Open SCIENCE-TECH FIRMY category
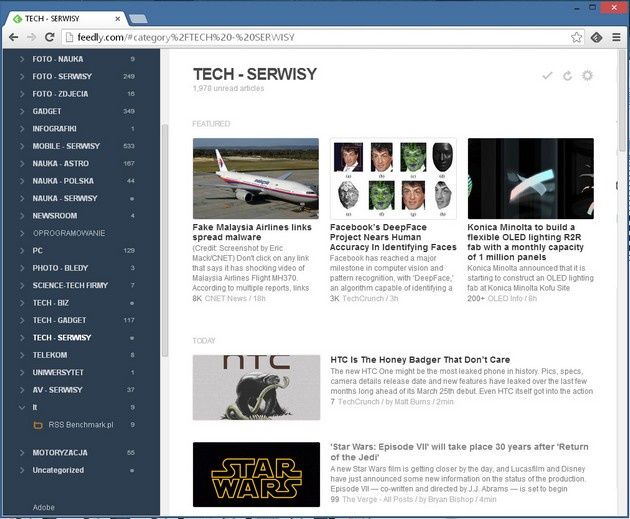The image size is (630, 519). click(x=70, y=286)
